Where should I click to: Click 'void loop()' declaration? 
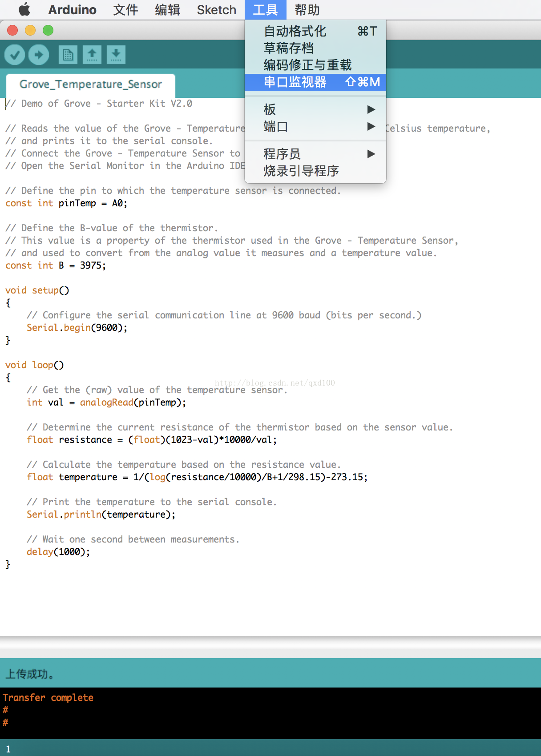35,365
